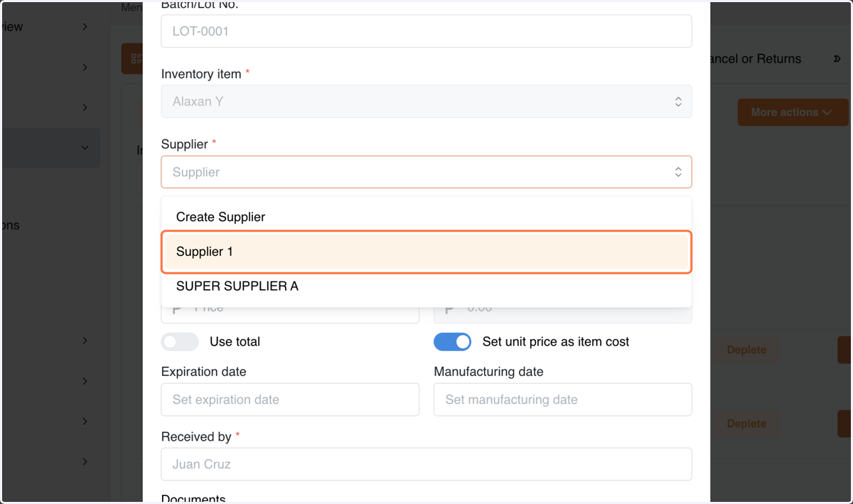Viewport: 853px width, 504px height.
Task: Open the 'Cancel or Returns' tab
Action: click(756, 59)
